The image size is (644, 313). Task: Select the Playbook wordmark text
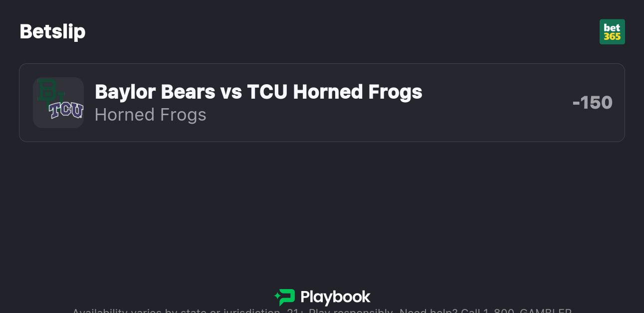tap(335, 298)
